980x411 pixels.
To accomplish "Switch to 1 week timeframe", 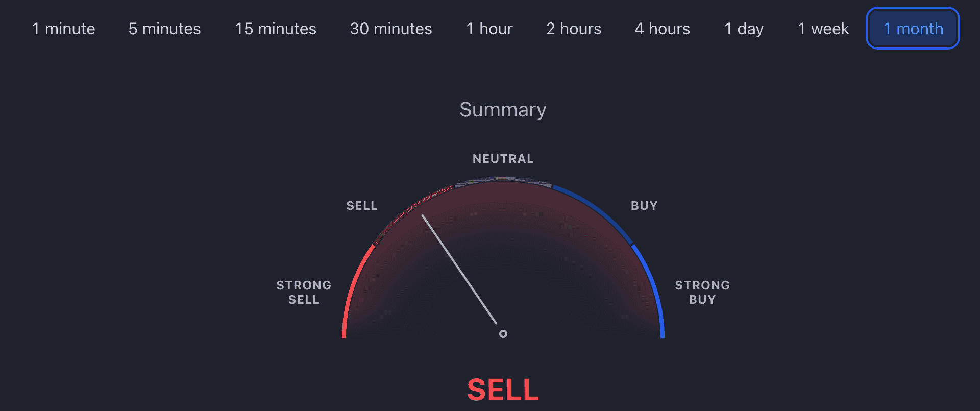I will (x=823, y=29).
